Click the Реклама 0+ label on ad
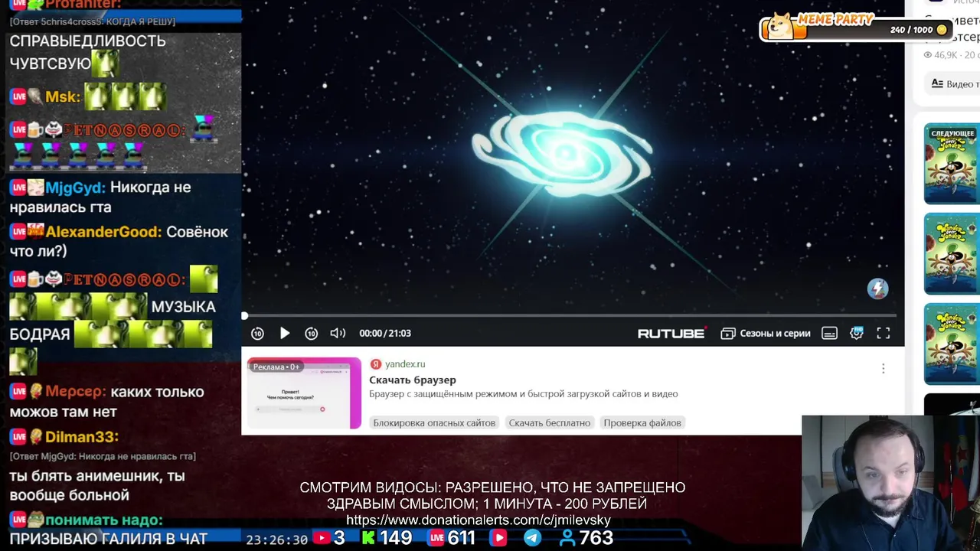The width and height of the screenshot is (980, 551). pyautogui.click(x=276, y=367)
